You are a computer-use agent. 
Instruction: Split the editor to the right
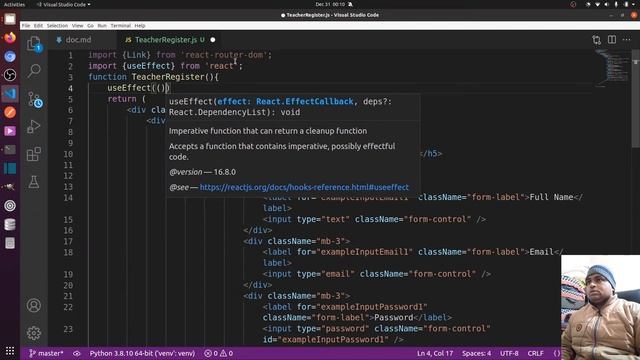[x=611, y=40]
